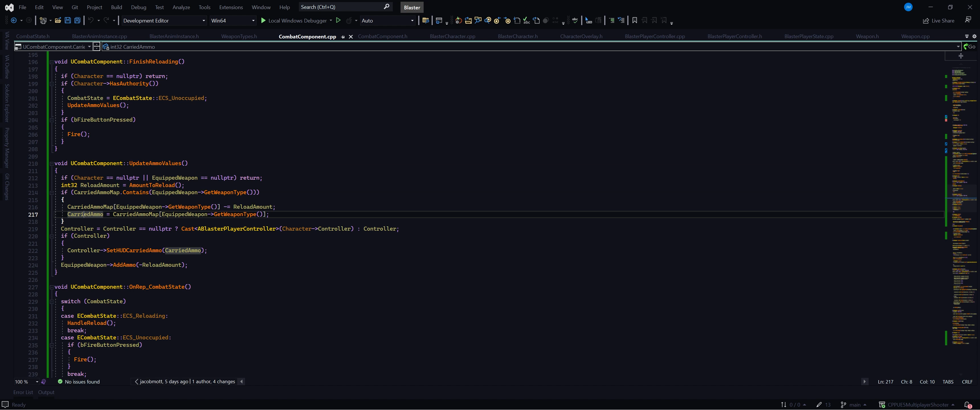Start Local Windows Debugger with green play
The width and height of the screenshot is (980, 410).
click(263, 20)
